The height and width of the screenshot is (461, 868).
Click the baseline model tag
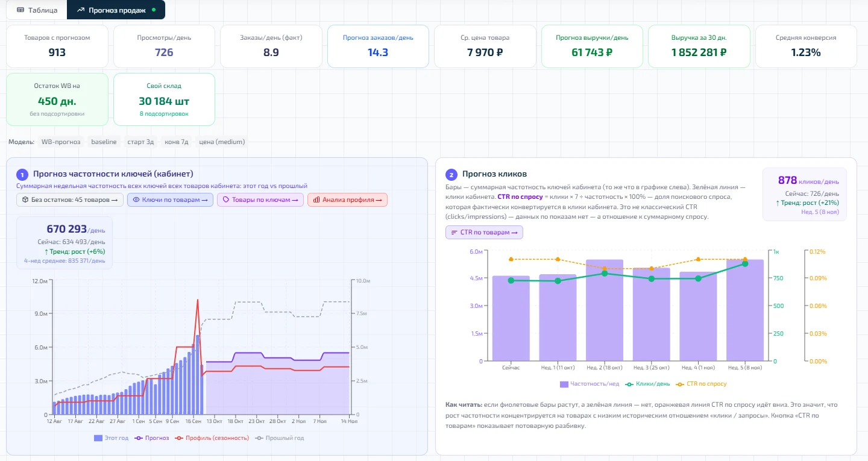(x=104, y=142)
